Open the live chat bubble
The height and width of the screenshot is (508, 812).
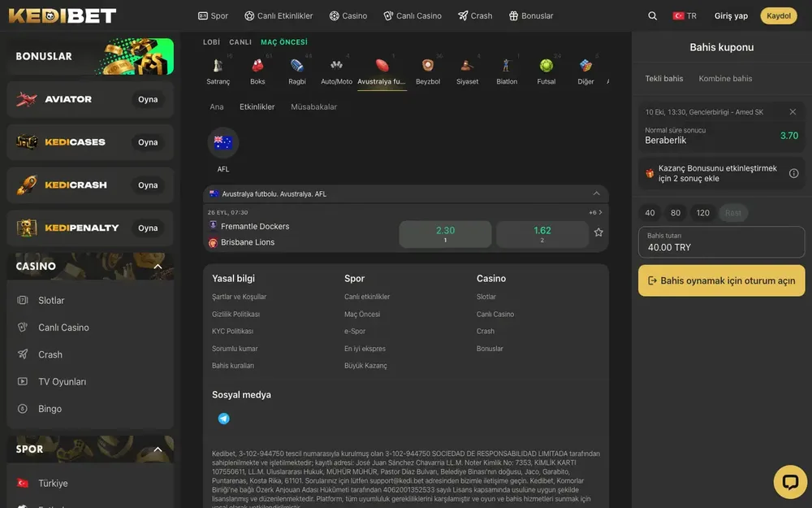pos(790,481)
